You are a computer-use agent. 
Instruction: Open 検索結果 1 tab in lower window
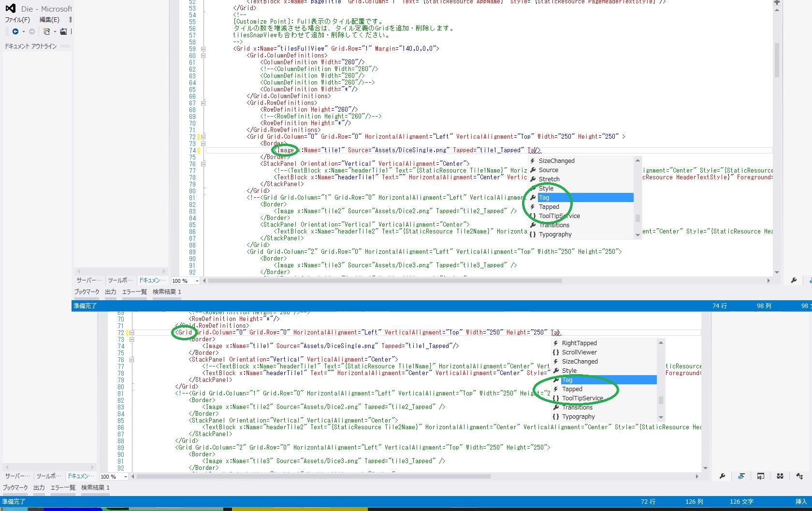click(95, 488)
